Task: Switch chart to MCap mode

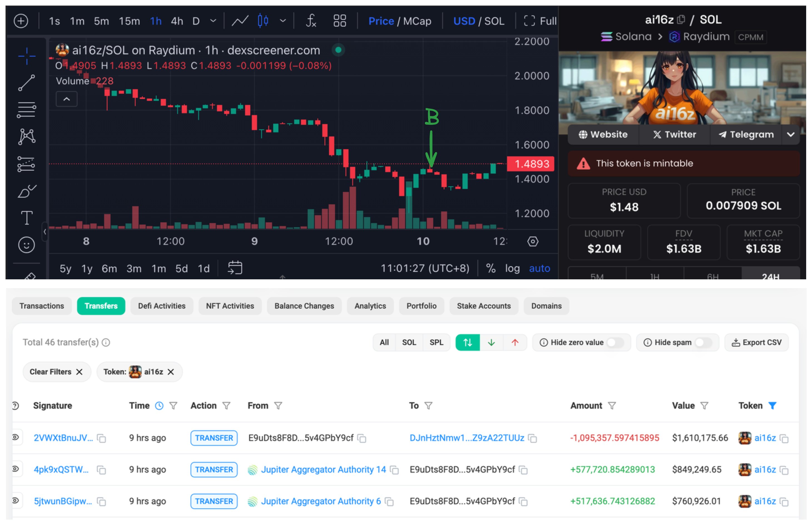Action: pos(417,21)
